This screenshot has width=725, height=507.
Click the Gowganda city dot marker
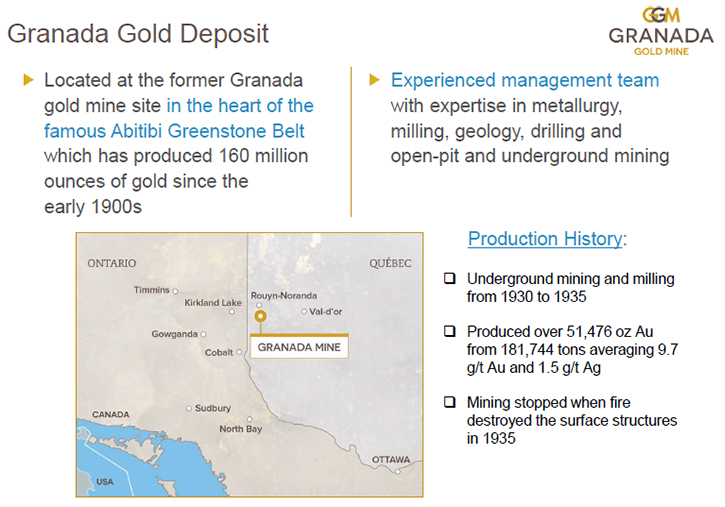pyautogui.click(x=203, y=334)
